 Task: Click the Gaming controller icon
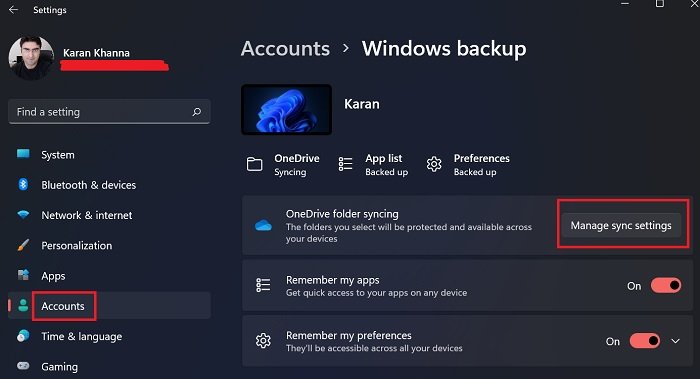23,366
